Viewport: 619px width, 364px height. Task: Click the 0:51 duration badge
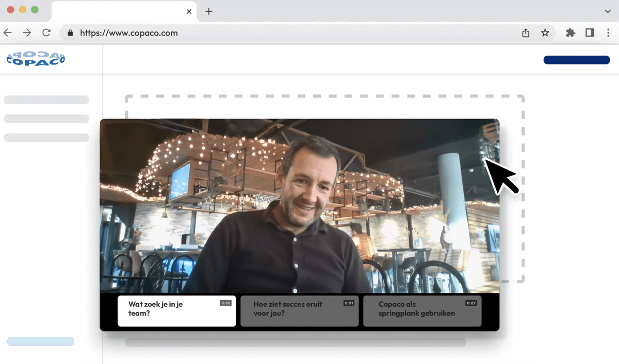point(349,303)
